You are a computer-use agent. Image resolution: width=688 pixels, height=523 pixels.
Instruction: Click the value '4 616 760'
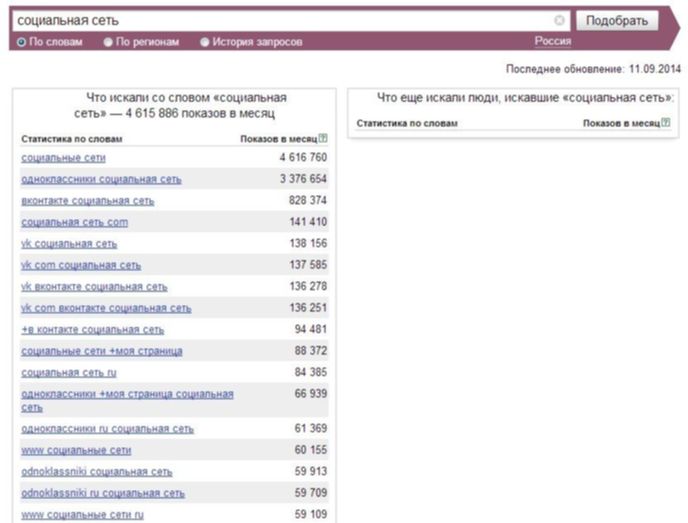303,157
